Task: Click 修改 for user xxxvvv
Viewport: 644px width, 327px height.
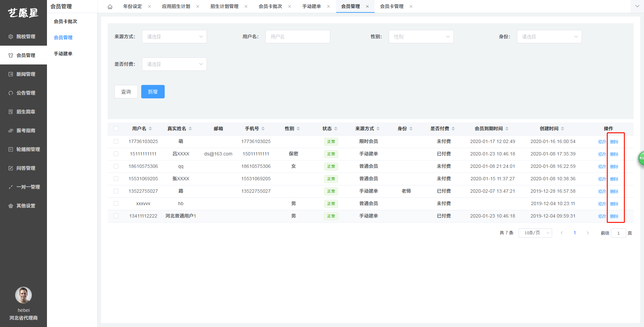Action: click(602, 204)
